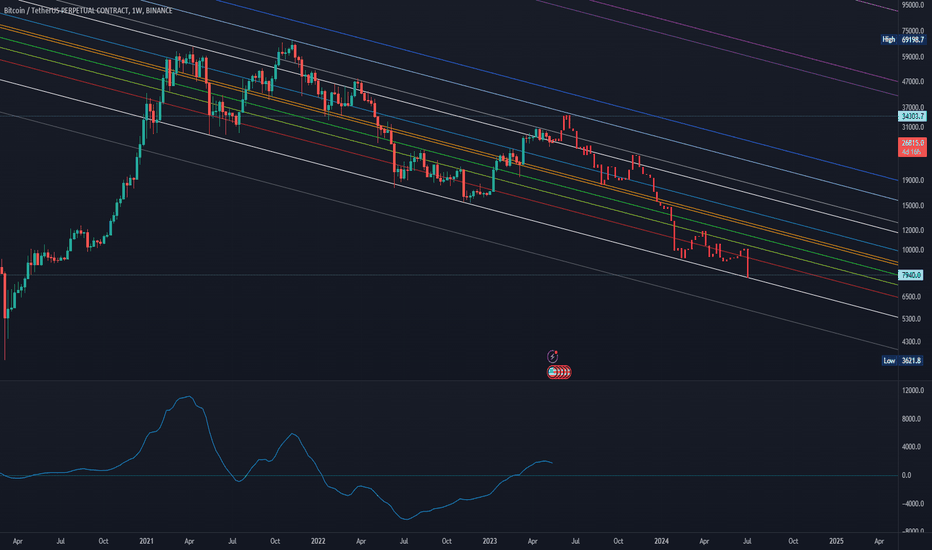The width and height of the screenshot is (932, 550).
Task: Click the 4300.0 price axis label
Action: coord(912,342)
